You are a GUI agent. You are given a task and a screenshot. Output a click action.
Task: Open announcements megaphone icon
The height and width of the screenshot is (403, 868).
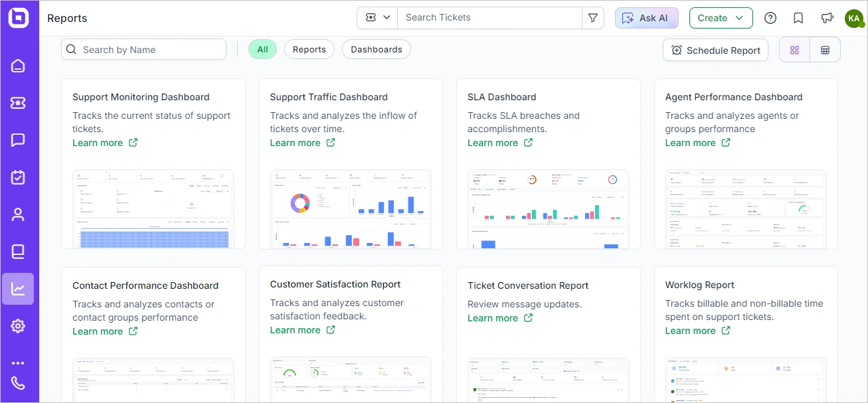[826, 18]
